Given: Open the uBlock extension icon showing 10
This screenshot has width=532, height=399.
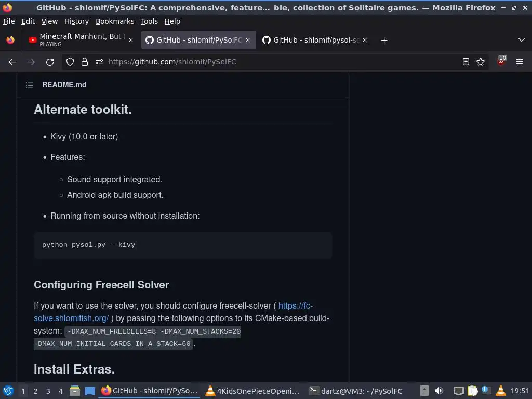Looking at the screenshot, I should click(x=501, y=61).
